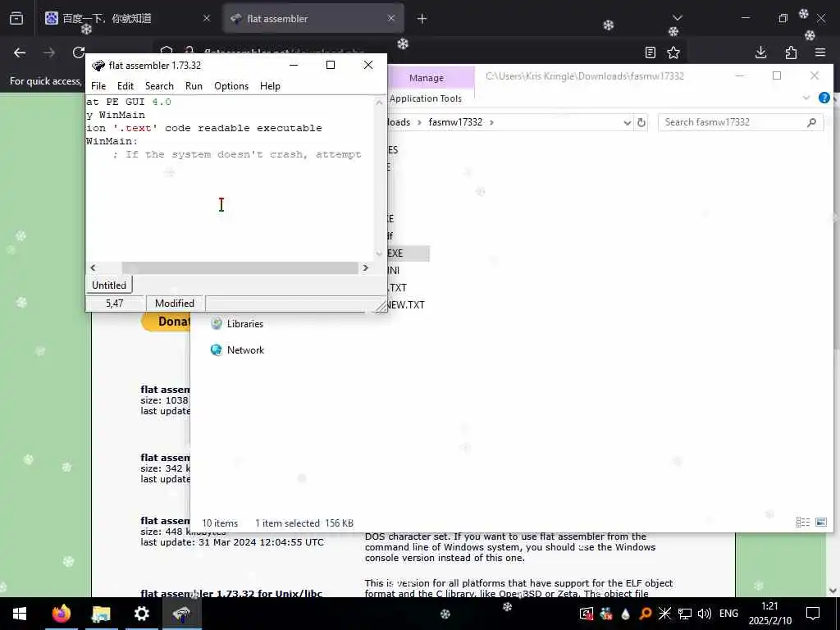This screenshot has height=630, width=840.
Task: Open Settings from the taskbar
Action: click(x=141, y=614)
